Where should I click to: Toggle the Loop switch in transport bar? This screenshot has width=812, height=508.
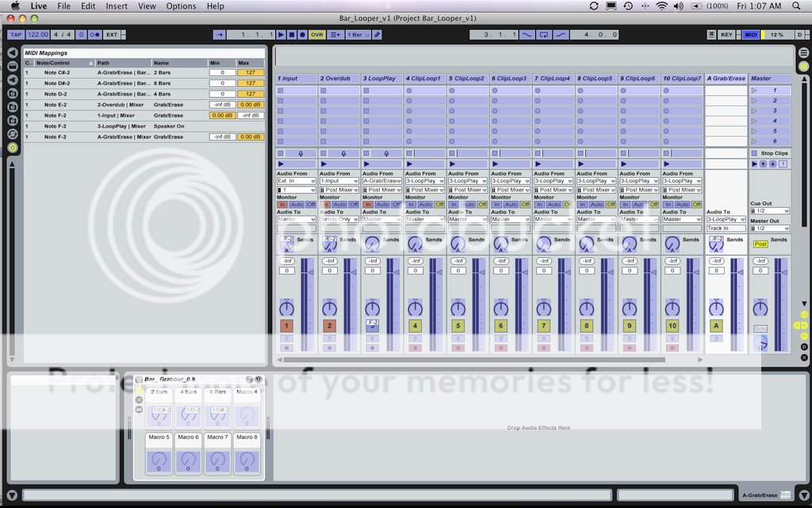click(x=544, y=35)
